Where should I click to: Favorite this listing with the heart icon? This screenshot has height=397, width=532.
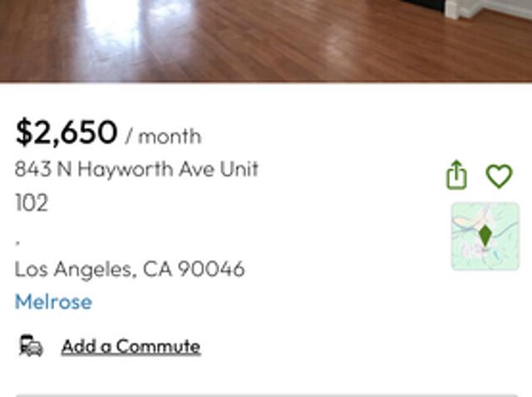tap(499, 176)
